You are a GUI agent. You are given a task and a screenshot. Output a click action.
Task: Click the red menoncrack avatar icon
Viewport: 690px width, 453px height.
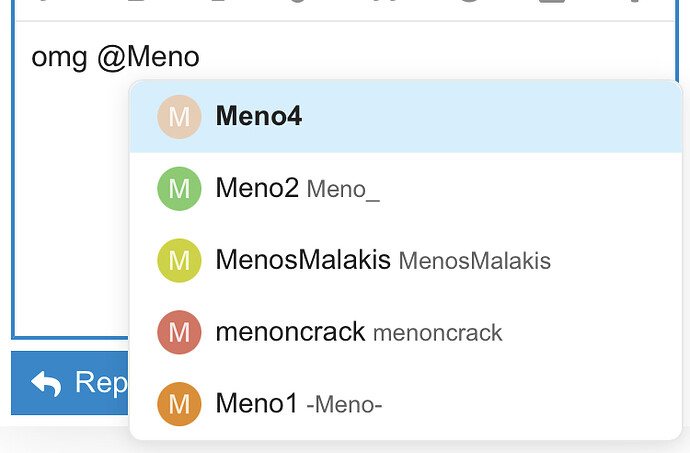[x=179, y=332]
